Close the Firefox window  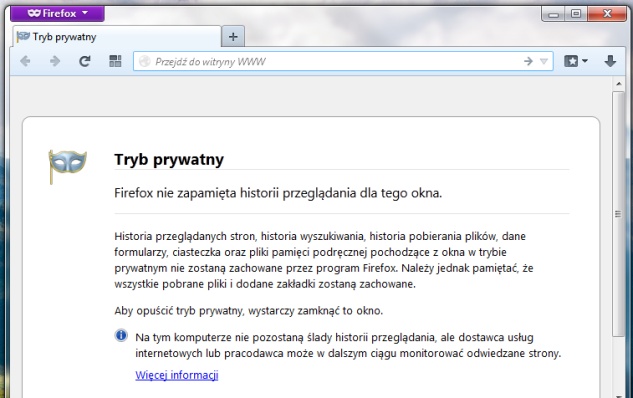click(607, 14)
